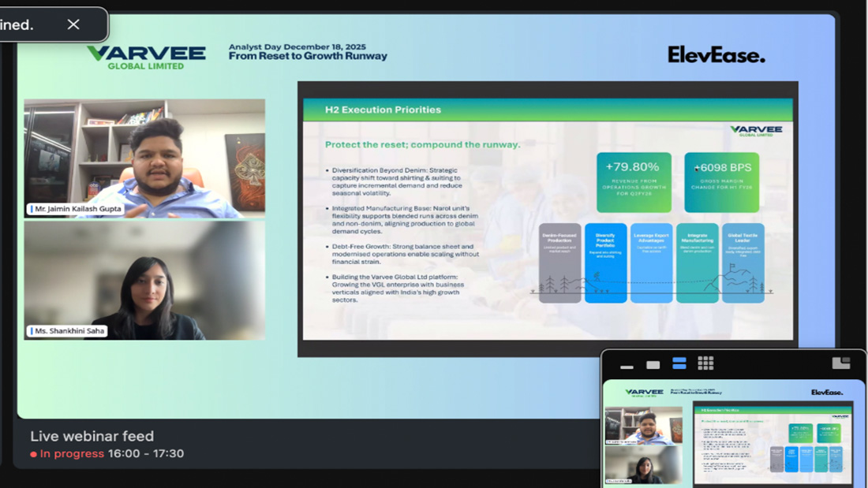This screenshot has height=488, width=868.
Task: Click the +6098 BPS gross margin card
Action: coord(722,182)
